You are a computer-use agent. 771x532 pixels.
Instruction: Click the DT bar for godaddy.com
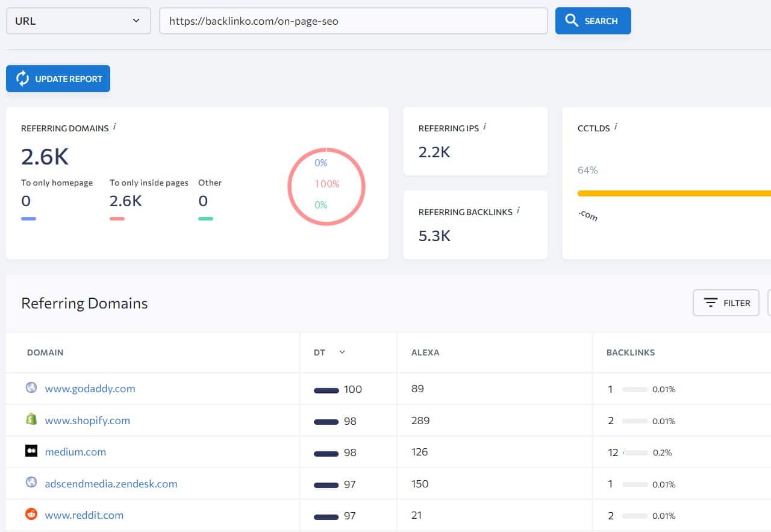tap(326, 390)
